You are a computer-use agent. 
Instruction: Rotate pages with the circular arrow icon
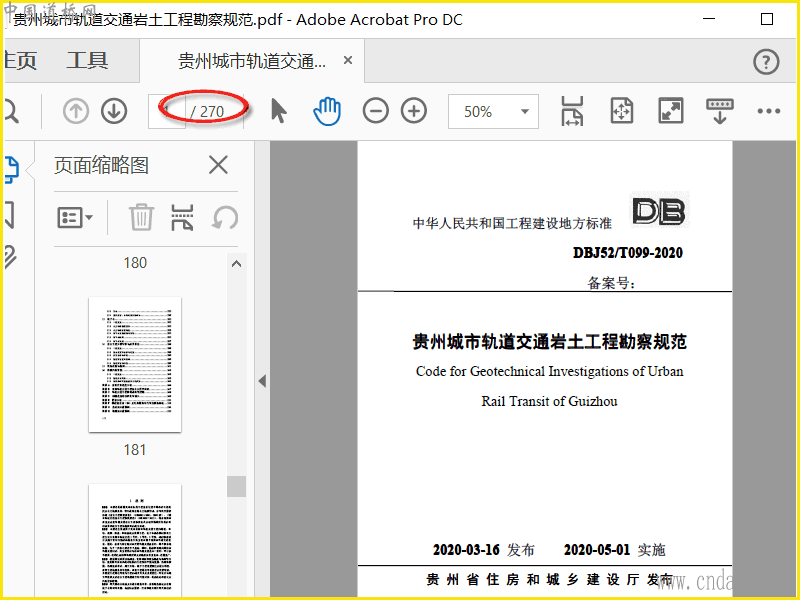pos(225,217)
